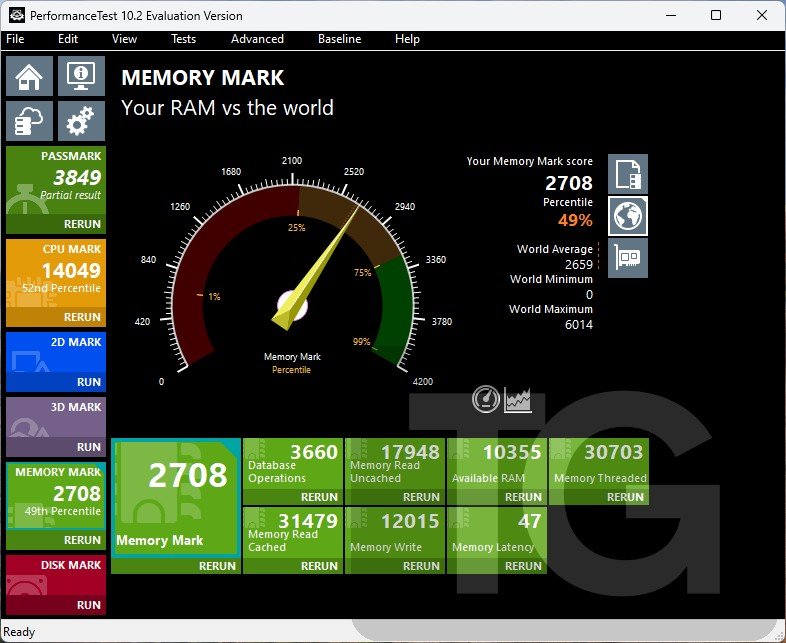Run the Disk Mark test
Viewport: 786px width, 643px height.
(x=89, y=605)
